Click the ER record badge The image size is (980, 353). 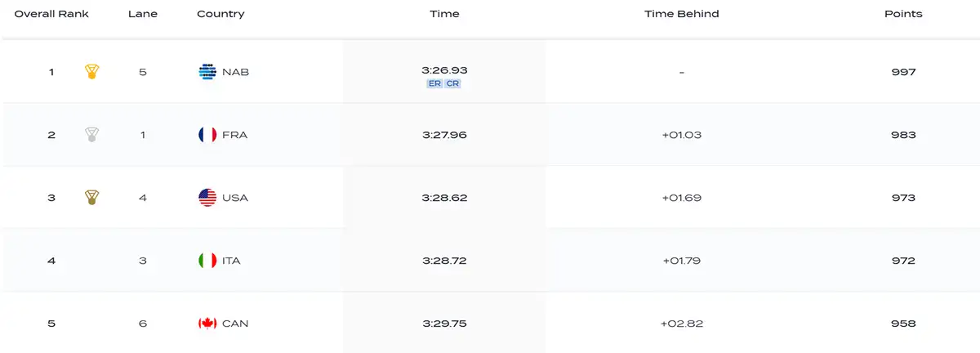434,83
